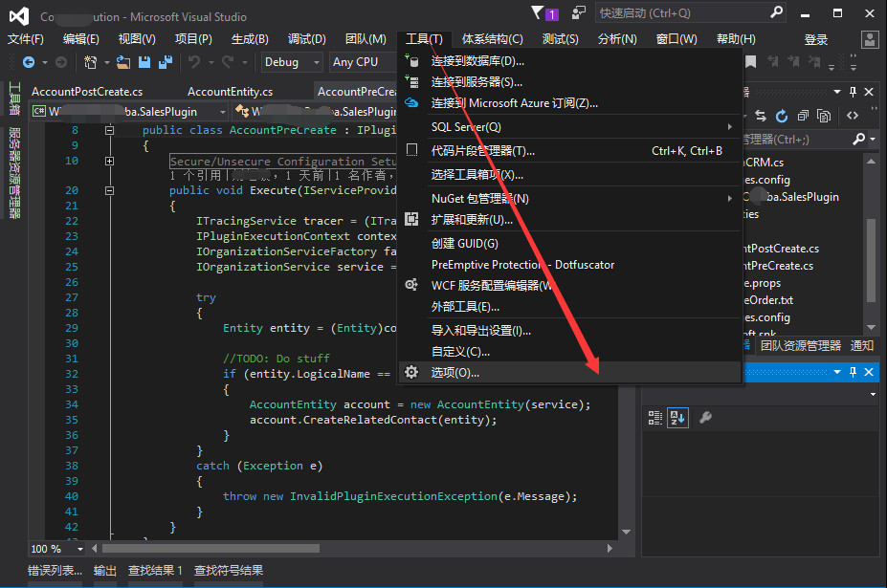Switch to AccountEntity.cs tab

pyautogui.click(x=230, y=92)
